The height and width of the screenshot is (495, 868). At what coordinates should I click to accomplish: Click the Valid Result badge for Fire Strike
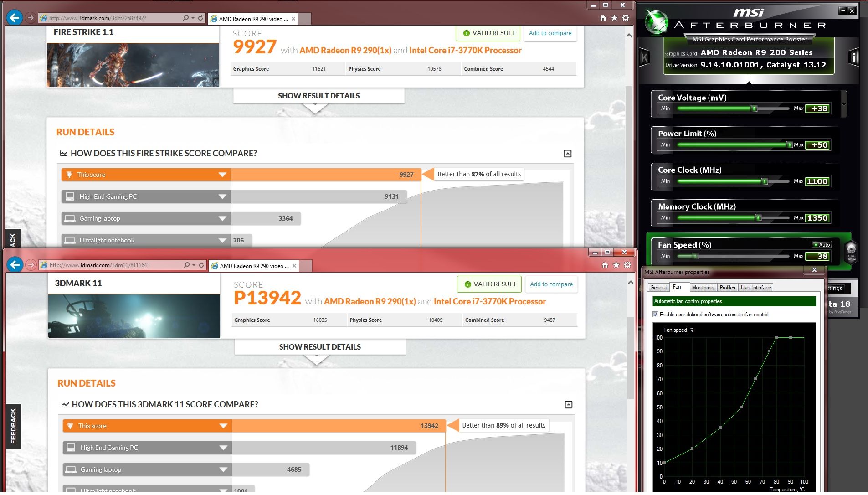(x=488, y=33)
